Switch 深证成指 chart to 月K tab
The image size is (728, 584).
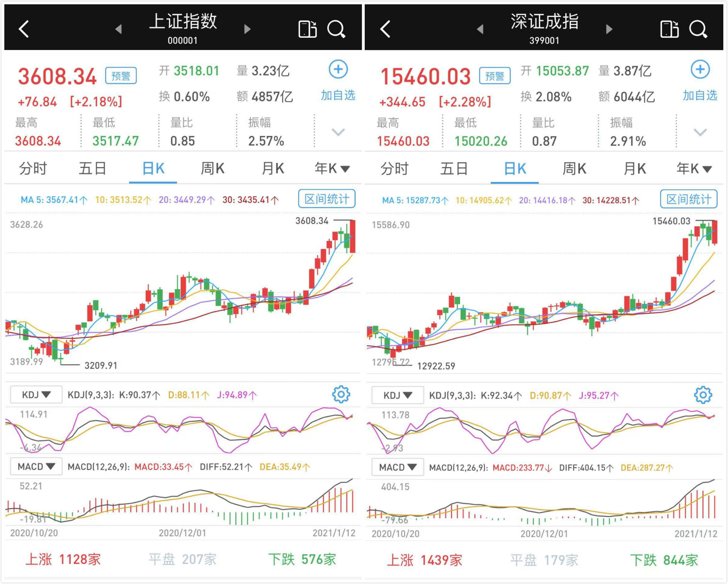[634, 168]
